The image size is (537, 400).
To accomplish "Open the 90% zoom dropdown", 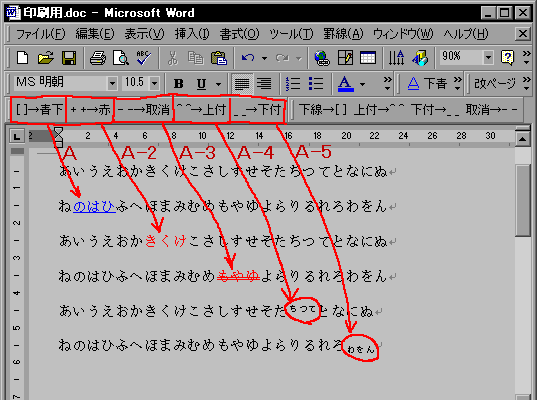I will (x=488, y=57).
